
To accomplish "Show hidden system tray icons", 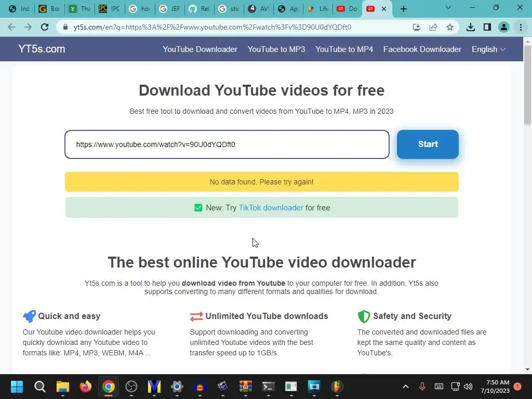I will pyautogui.click(x=405, y=387).
